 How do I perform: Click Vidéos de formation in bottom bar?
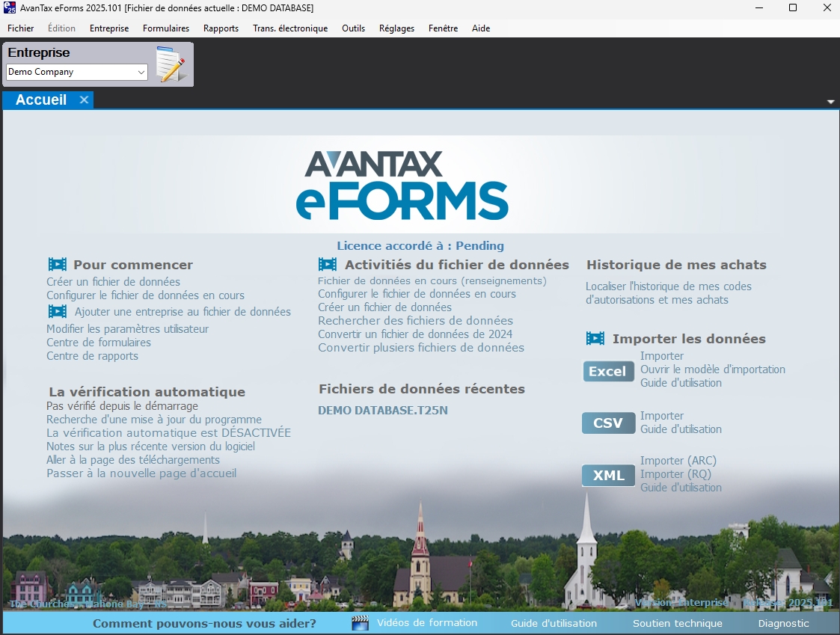(427, 623)
